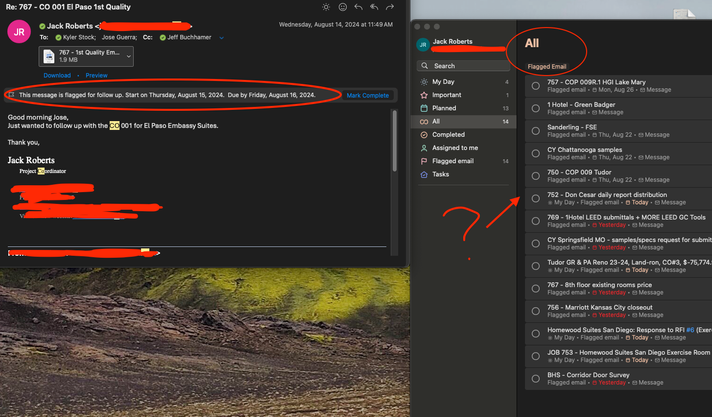The height and width of the screenshot is (417, 712).
Task: Click the Important star icon
Action: (424, 95)
